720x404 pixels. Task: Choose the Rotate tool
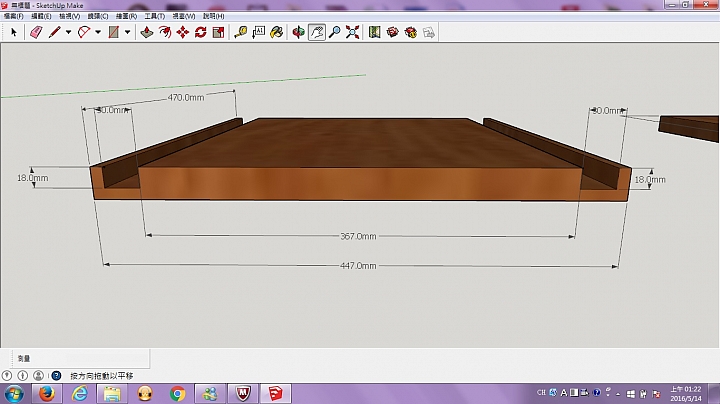(x=201, y=32)
